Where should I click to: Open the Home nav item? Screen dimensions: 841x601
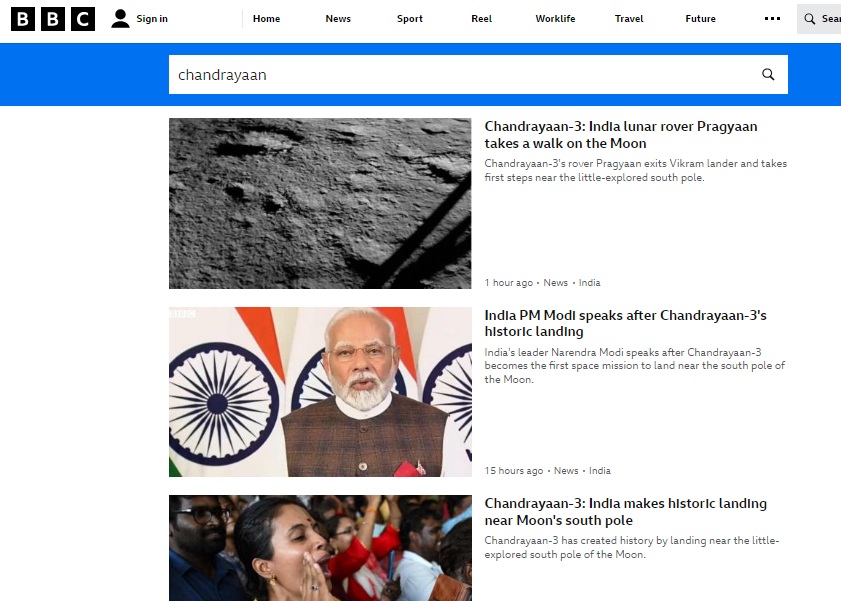pos(267,19)
